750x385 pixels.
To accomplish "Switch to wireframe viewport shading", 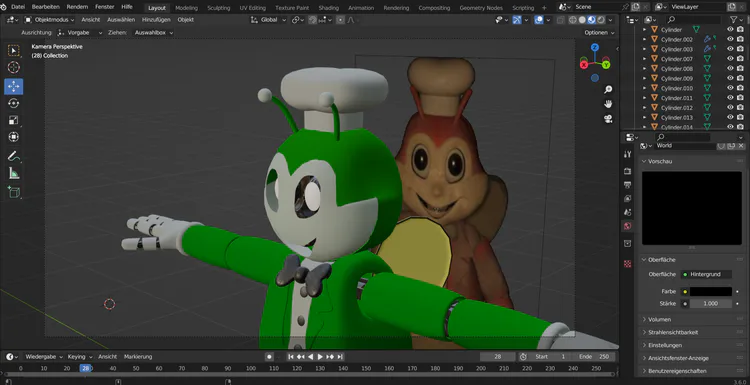I will pos(573,20).
